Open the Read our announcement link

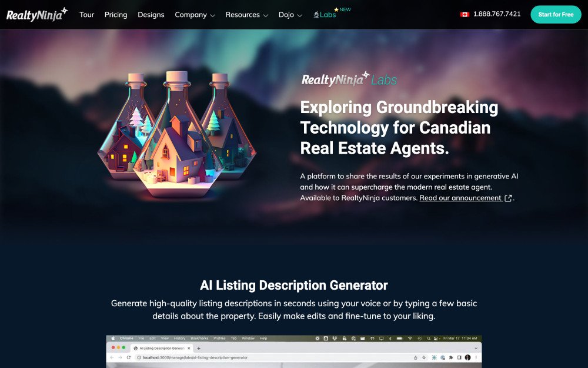click(460, 198)
